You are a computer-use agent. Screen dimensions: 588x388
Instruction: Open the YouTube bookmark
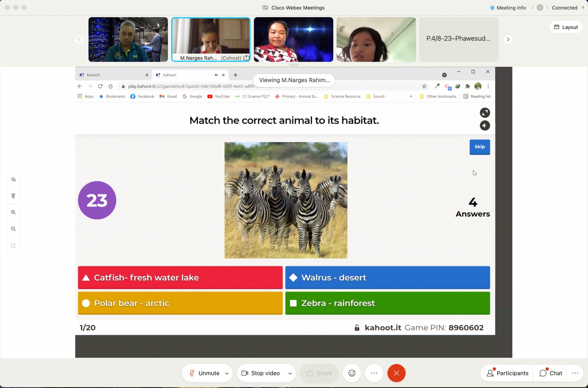218,96
